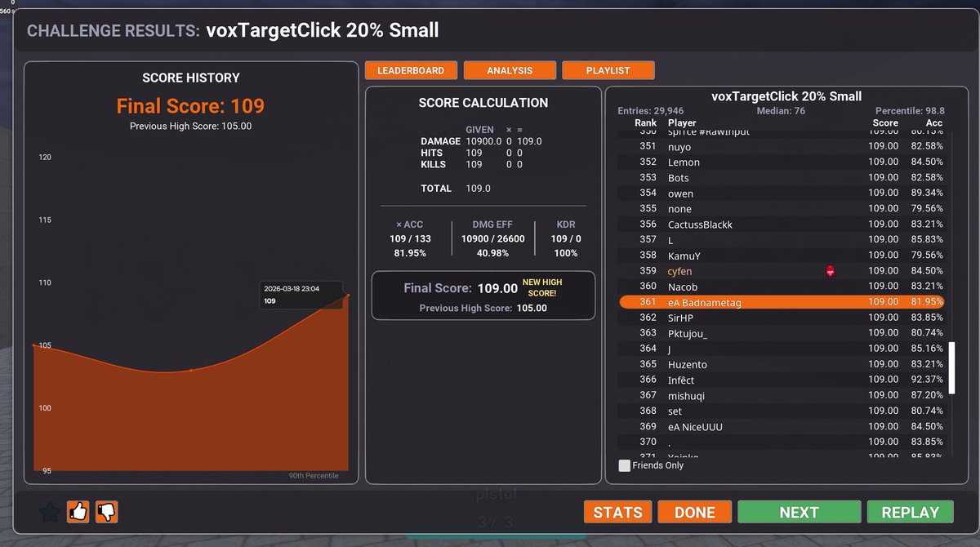Screen dimensions: 980x547
Task: Click the 90th Percentile chart label
Action: click(x=314, y=476)
